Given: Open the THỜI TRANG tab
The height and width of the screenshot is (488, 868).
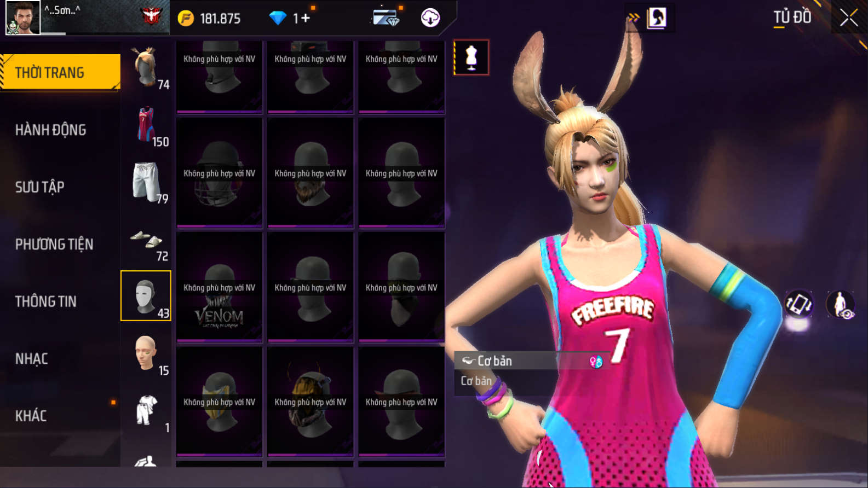Looking at the screenshot, I should point(60,72).
